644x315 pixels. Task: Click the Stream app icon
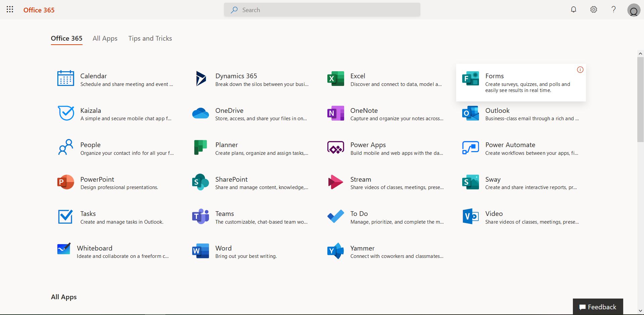[x=335, y=182]
